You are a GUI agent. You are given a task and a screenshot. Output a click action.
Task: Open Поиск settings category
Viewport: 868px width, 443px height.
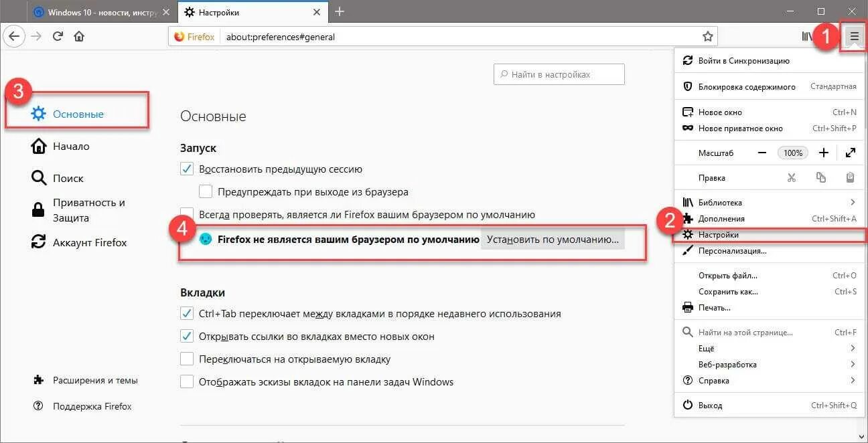coord(58,178)
